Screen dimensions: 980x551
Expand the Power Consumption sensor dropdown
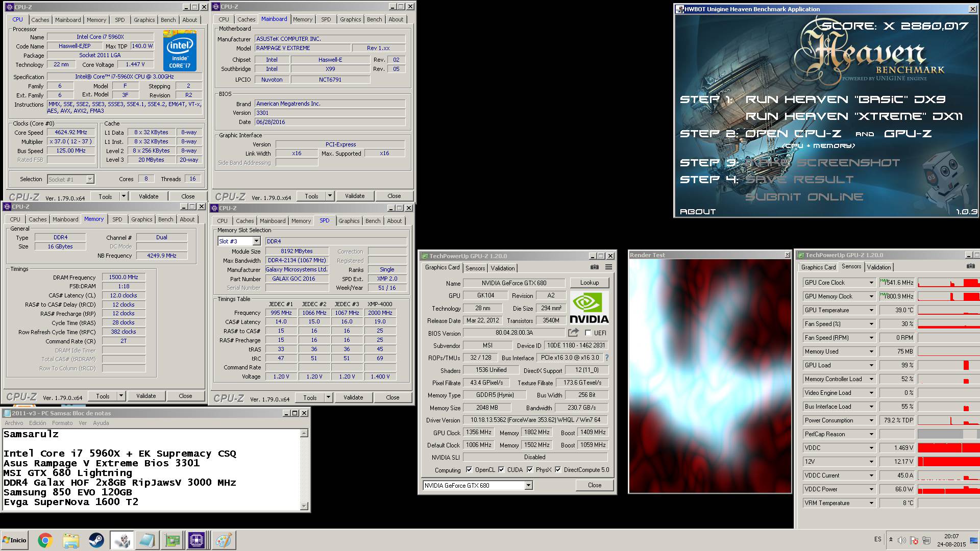coord(871,420)
